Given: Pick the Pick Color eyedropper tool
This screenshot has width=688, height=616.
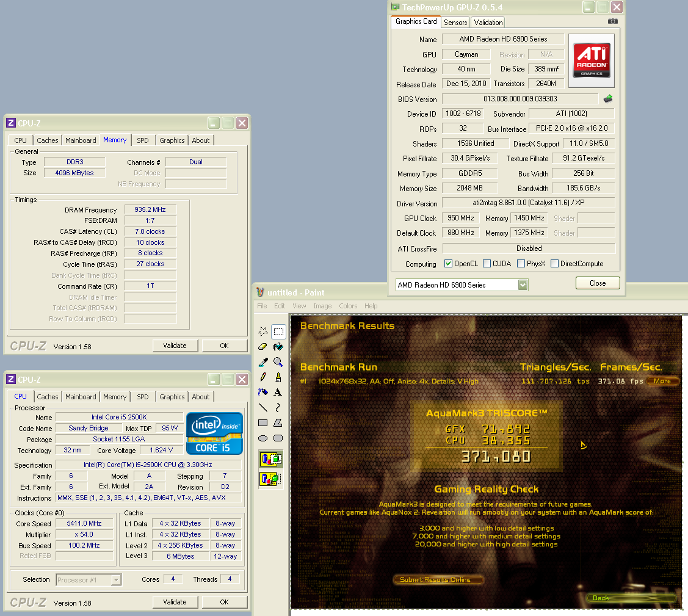Looking at the screenshot, I should 263,362.
